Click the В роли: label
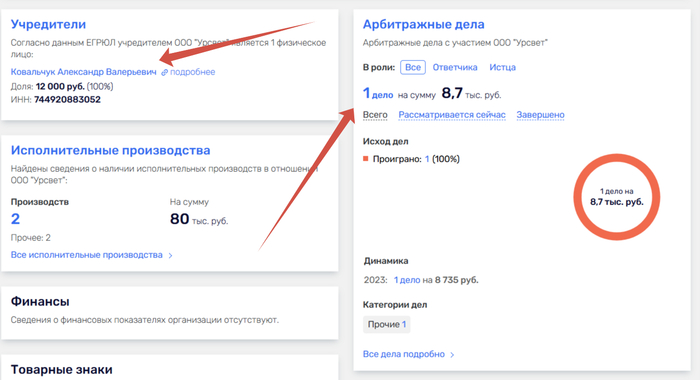The image size is (700, 380). [379, 67]
